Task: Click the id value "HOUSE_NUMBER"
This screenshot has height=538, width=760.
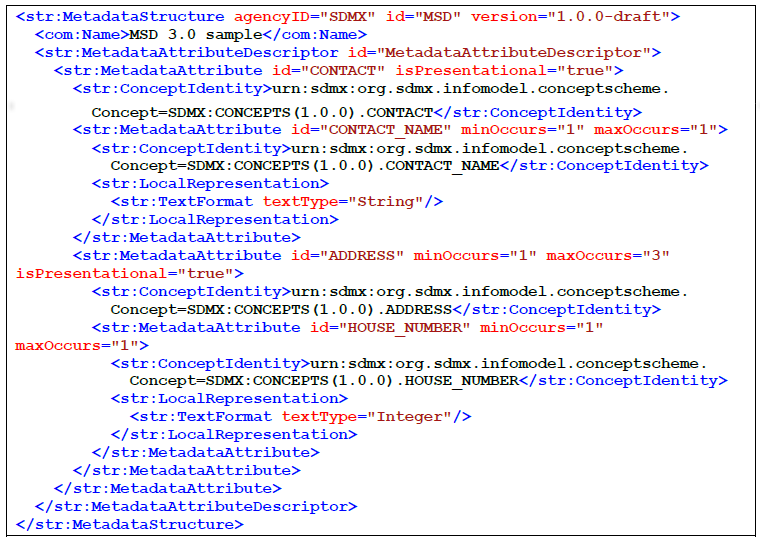Action: pos(418,327)
